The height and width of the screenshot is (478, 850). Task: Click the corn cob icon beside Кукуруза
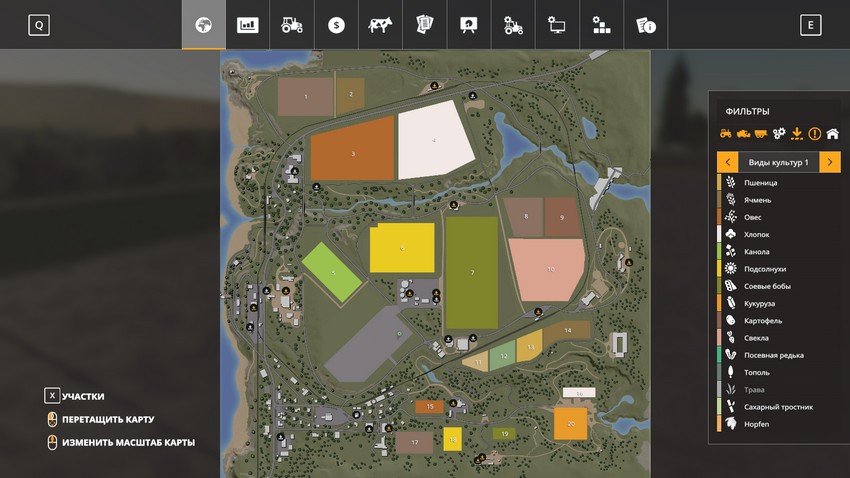point(731,303)
